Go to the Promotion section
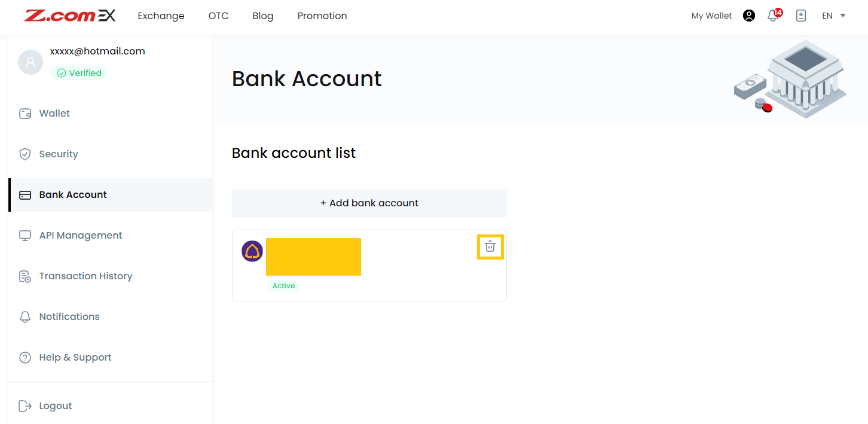 click(322, 16)
